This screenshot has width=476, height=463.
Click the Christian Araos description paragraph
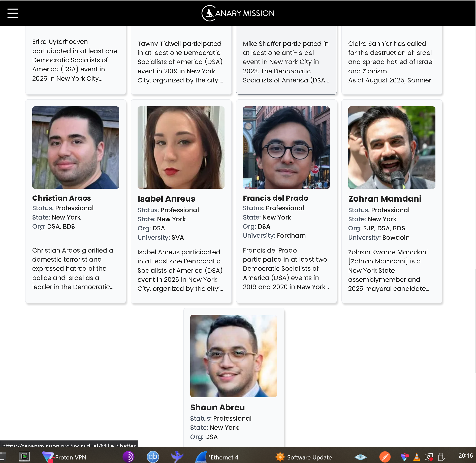pyautogui.click(x=73, y=269)
